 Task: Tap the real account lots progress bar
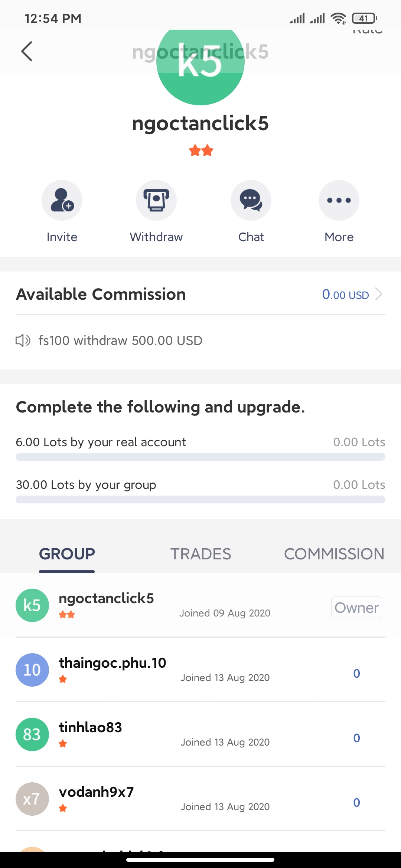pyautogui.click(x=200, y=457)
